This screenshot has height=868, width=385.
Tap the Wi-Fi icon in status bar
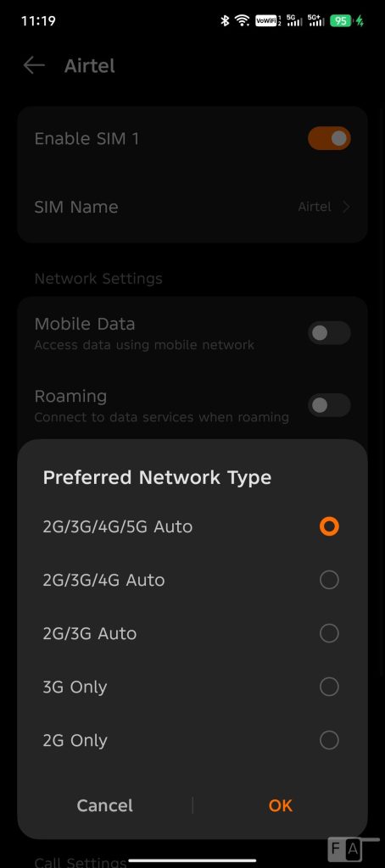pyautogui.click(x=242, y=21)
